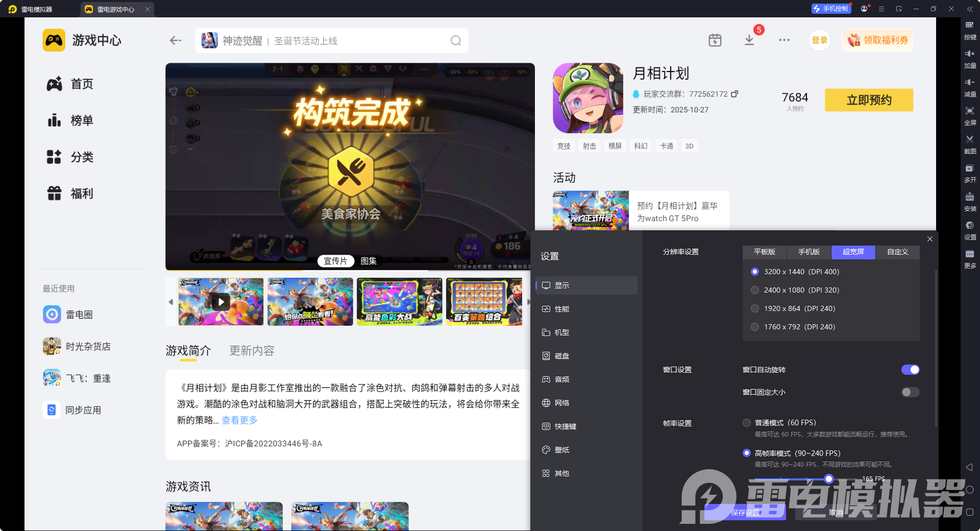Open 设置 from the right sidebar
980x531 pixels.
(x=970, y=230)
